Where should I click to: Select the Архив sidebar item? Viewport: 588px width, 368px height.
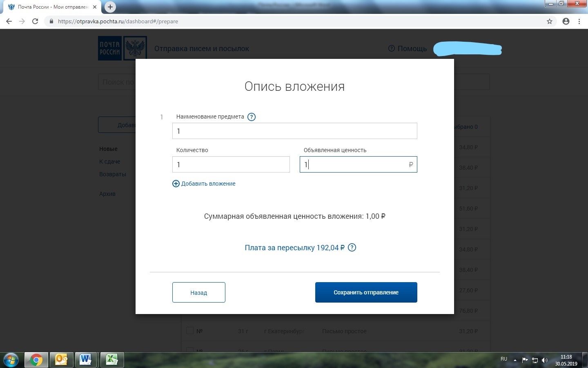pyautogui.click(x=107, y=194)
